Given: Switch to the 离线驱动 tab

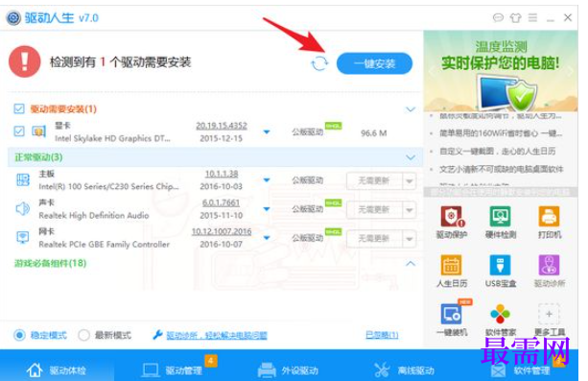Looking at the screenshot, I should [x=404, y=369].
